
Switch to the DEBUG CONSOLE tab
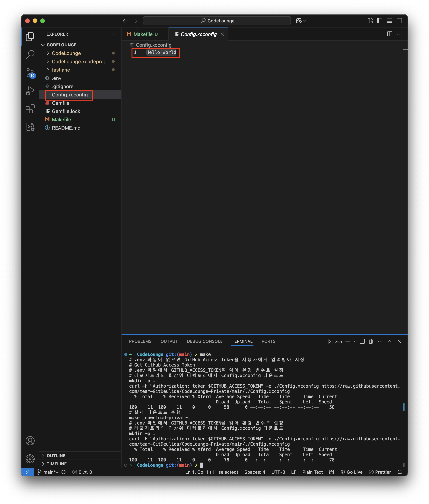tap(205, 341)
